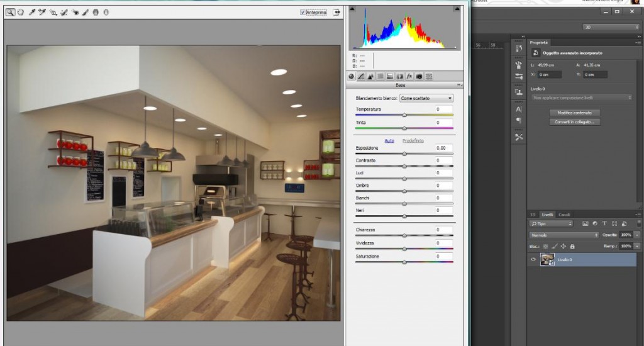Image resolution: width=644 pixels, height=346 pixels.
Task: Open the Base panel flyout menu
Action: [460, 85]
